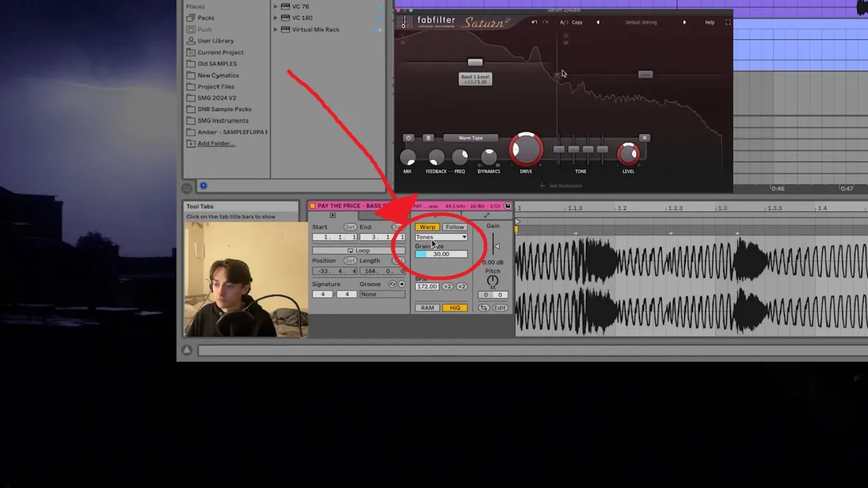Toggle the Saturn band power button
The height and width of the screenshot is (488, 868).
pos(408,138)
